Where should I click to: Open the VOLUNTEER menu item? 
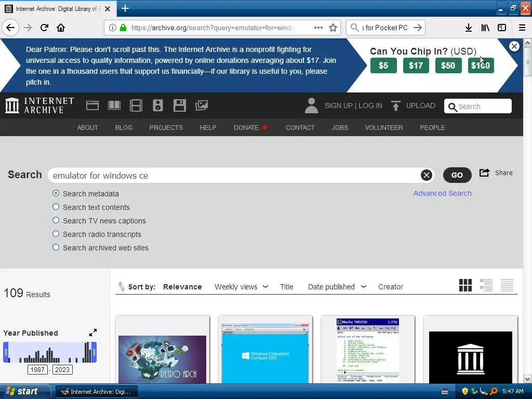pos(384,128)
